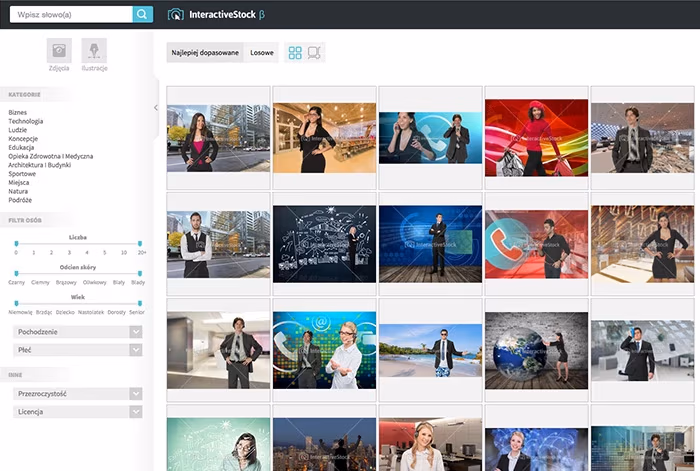Open photo of man in suit in white lobby
Image resolution: width=700 pixels, height=471 pixels.
pos(218,350)
